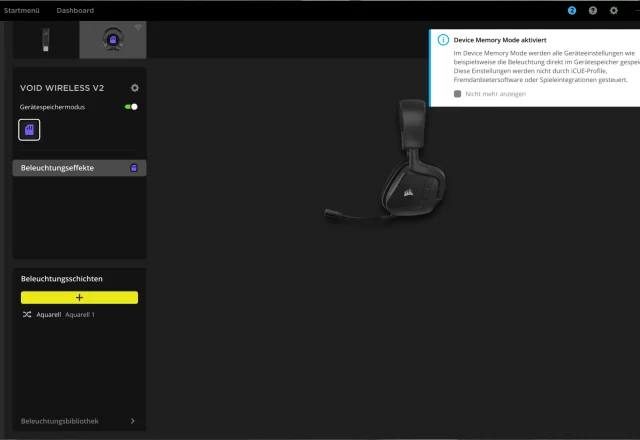The image size is (640, 440).
Task: Select the Aquarell 1 lighting layer
Action: [80, 314]
